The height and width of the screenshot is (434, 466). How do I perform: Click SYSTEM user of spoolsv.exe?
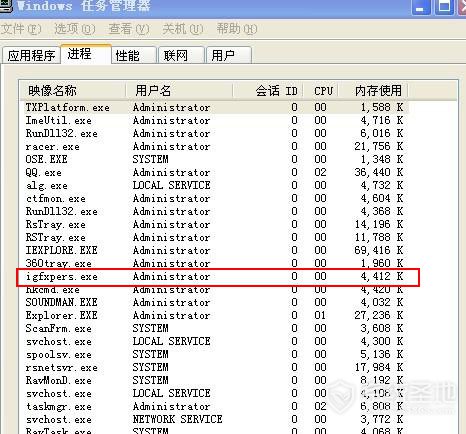[150, 354]
